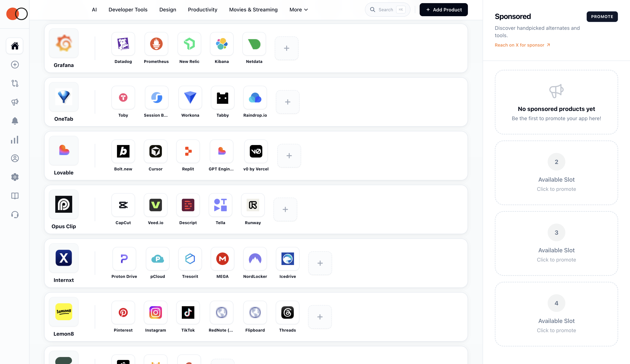The height and width of the screenshot is (364, 630).
Task: Add alternative to Internxt with plus tile
Action: pos(320,263)
